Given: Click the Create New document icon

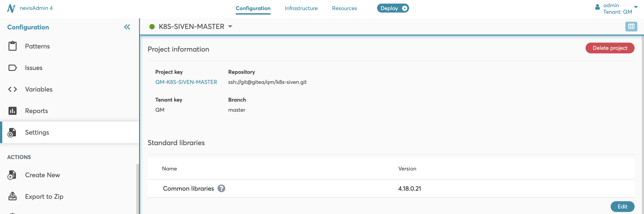Looking at the screenshot, I should tap(12, 175).
